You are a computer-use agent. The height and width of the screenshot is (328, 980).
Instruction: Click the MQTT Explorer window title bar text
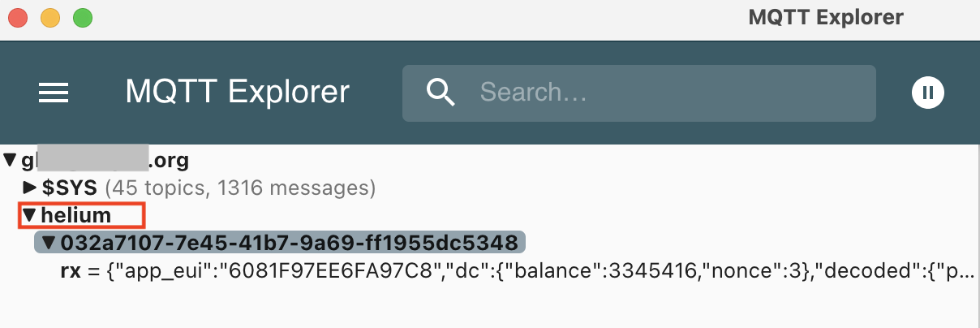pyautogui.click(x=826, y=17)
